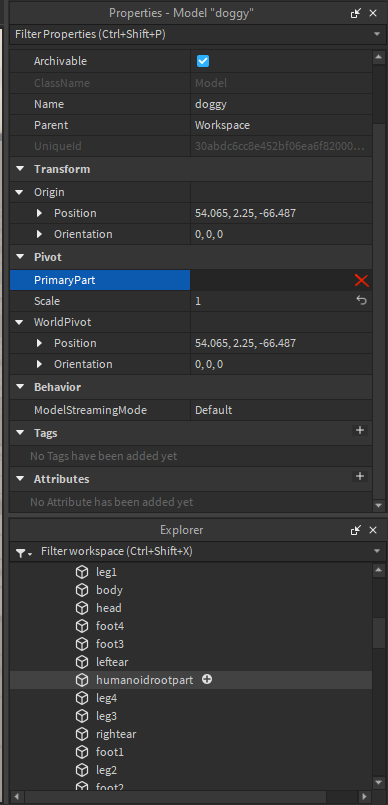Toggle the Archivable checkbox
This screenshot has height=805, width=388.
[203, 62]
